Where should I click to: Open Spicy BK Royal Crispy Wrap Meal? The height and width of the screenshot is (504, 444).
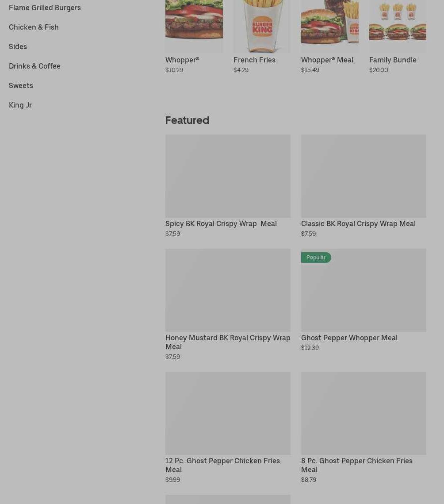point(221,224)
